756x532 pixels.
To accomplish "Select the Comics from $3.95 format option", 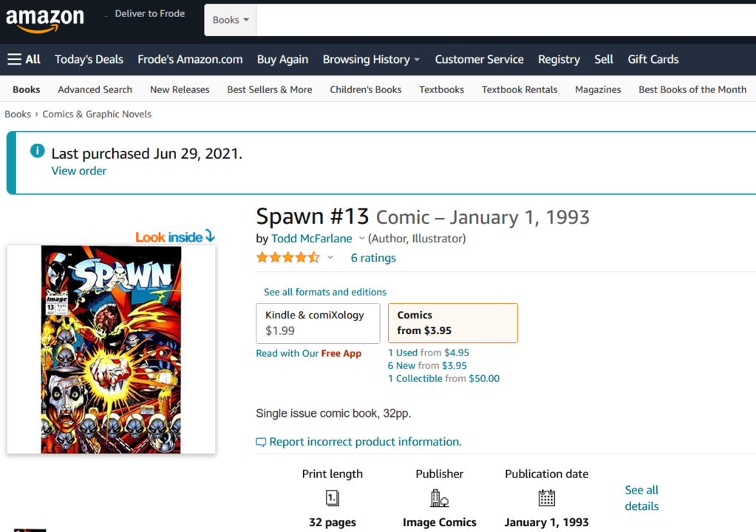I will coord(452,323).
